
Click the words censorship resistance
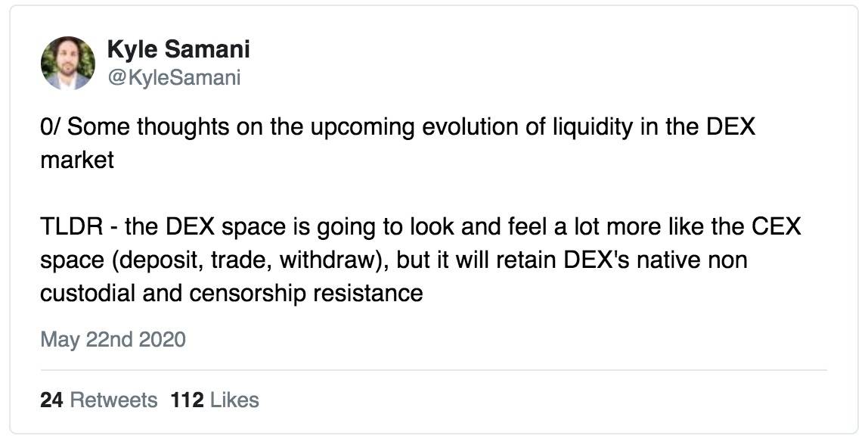pyautogui.click(x=306, y=293)
